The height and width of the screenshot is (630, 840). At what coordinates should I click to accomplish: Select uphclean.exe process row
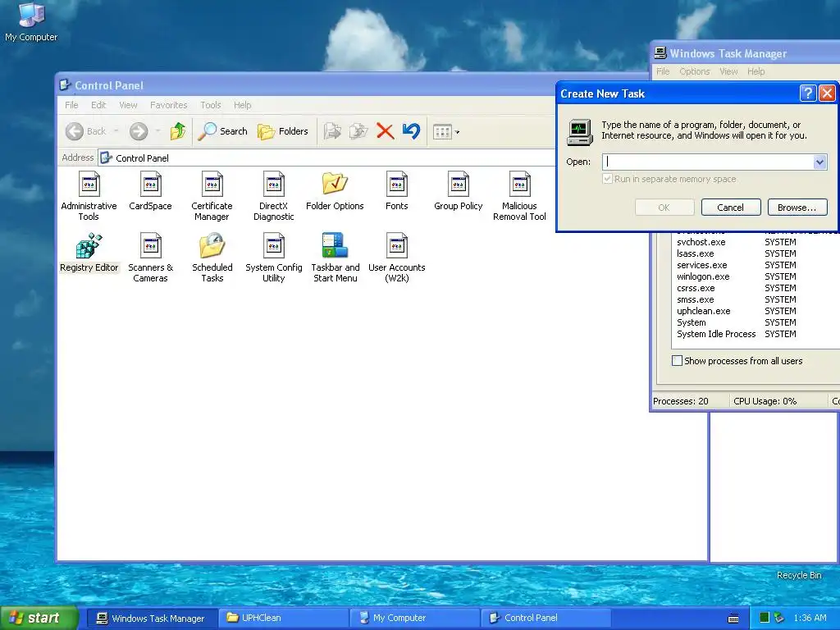pyautogui.click(x=703, y=311)
